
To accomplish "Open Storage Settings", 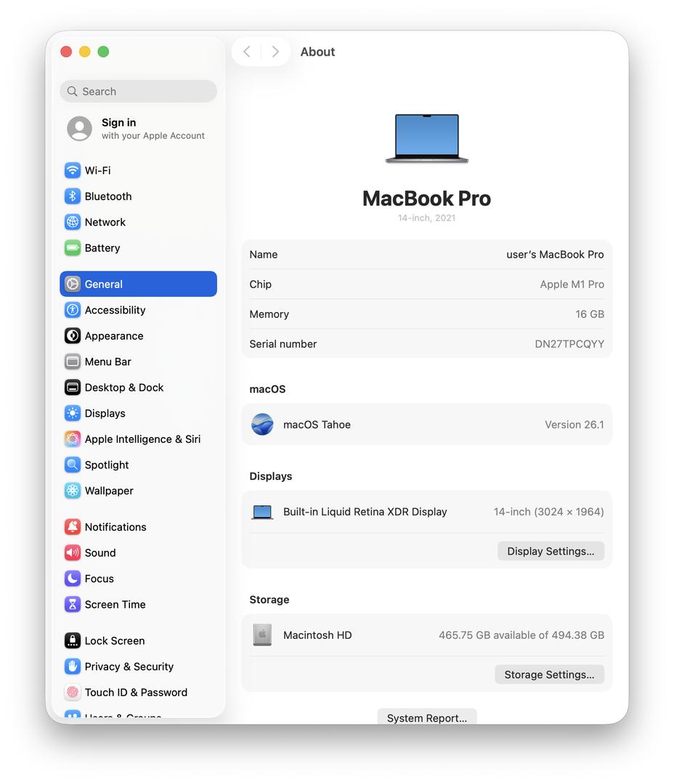I will 549,674.
